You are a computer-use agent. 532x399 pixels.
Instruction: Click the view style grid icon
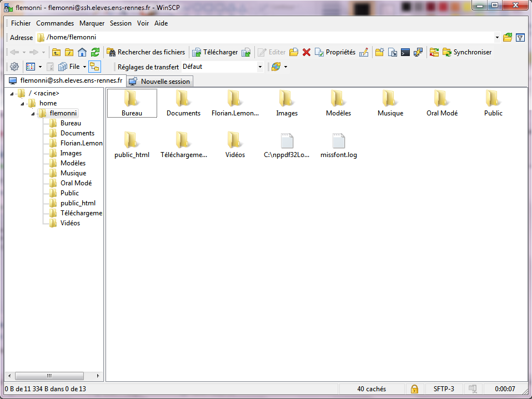click(x=31, y=67)
